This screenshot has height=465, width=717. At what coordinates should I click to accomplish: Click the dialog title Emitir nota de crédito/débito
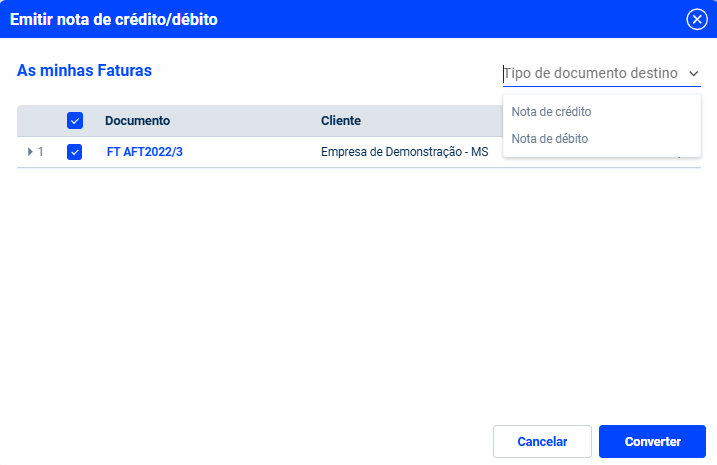point(114,19)
